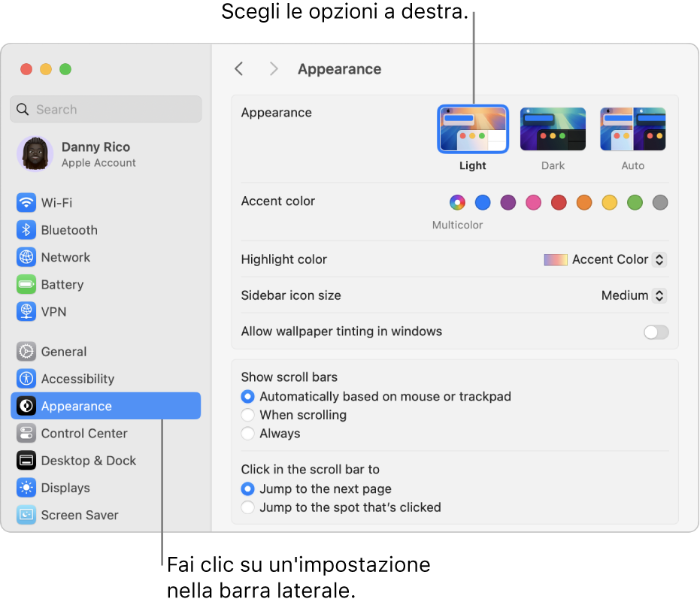Enable wallpaper tinting in windows
The height and width of the screenshot is (608, 700).
click(656, 332)
